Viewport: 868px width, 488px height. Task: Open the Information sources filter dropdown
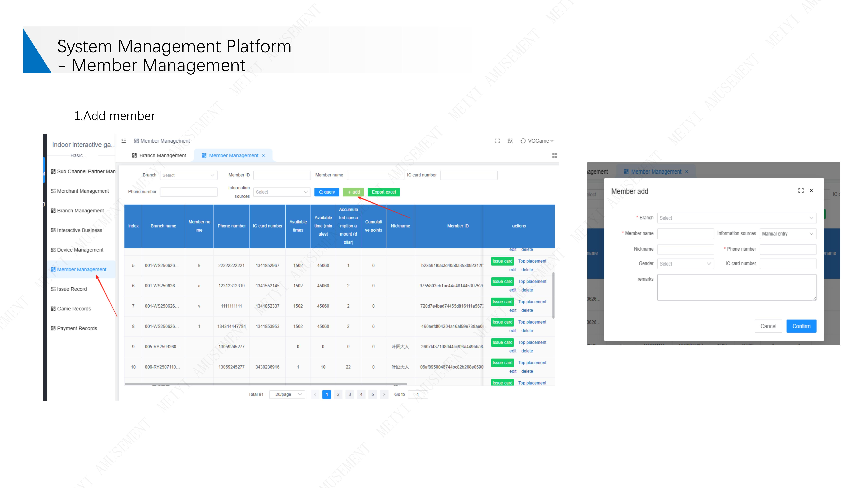click(282, 192)
